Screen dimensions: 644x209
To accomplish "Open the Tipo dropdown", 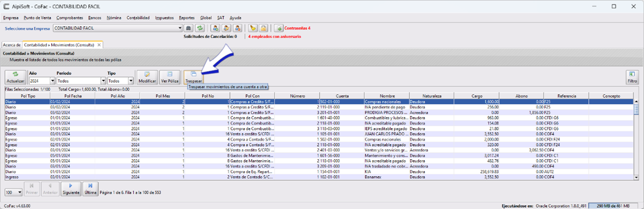I will (x=131, y=81).
